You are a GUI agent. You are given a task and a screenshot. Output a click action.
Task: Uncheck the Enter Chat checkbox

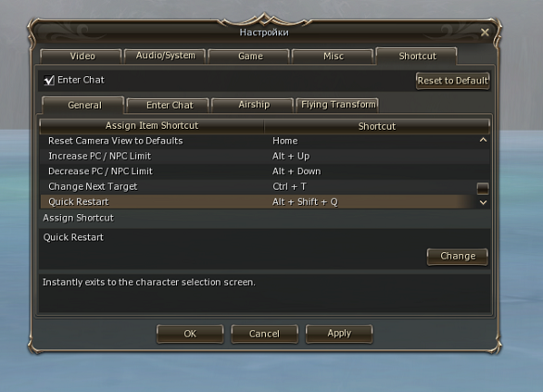coord(49,80)
